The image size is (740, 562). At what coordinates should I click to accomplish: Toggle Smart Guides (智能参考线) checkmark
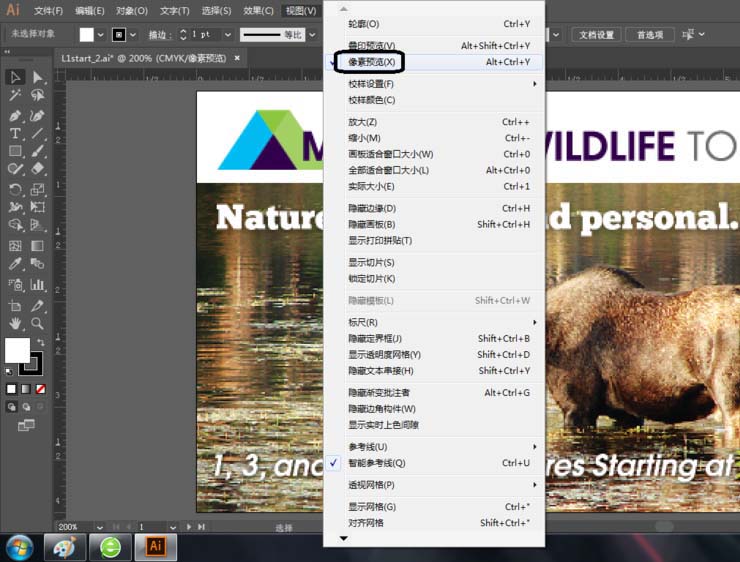(433, 463)
